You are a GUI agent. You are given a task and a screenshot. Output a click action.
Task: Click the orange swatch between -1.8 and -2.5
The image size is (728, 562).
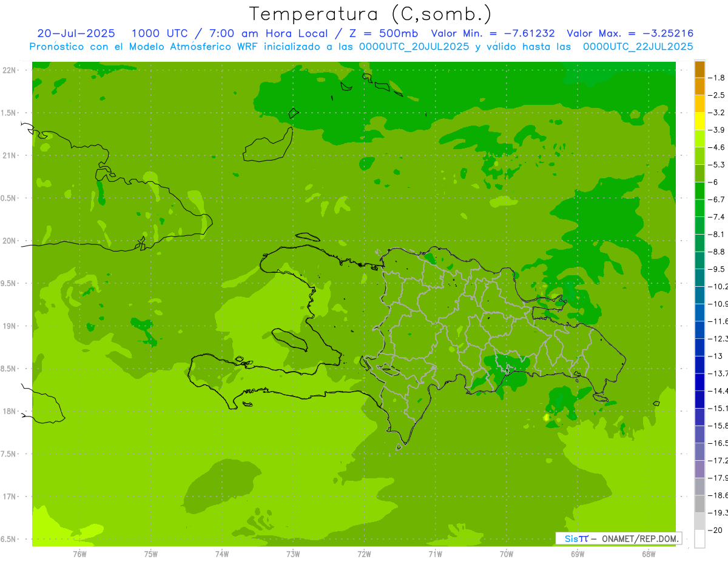pos(699,86)
